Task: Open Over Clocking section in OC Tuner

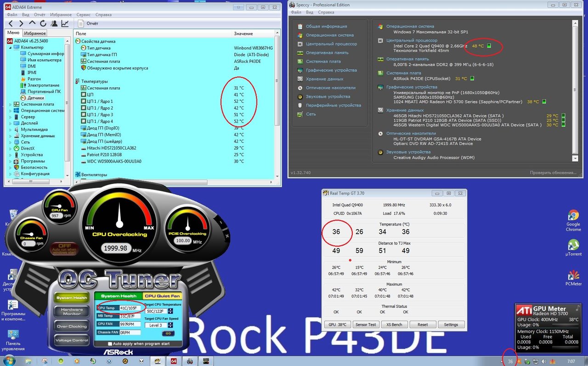Action: [x=72, y=327]
